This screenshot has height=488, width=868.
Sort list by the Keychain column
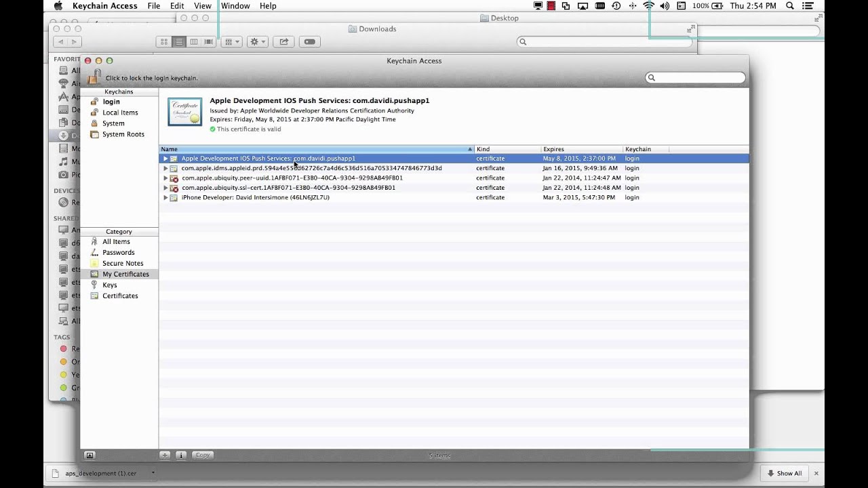pos(646,149)
